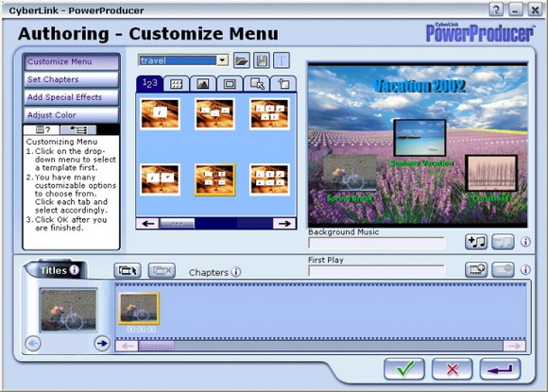548x392 pixels.
Task: Click the Background Music field
Action: point(376,243)
